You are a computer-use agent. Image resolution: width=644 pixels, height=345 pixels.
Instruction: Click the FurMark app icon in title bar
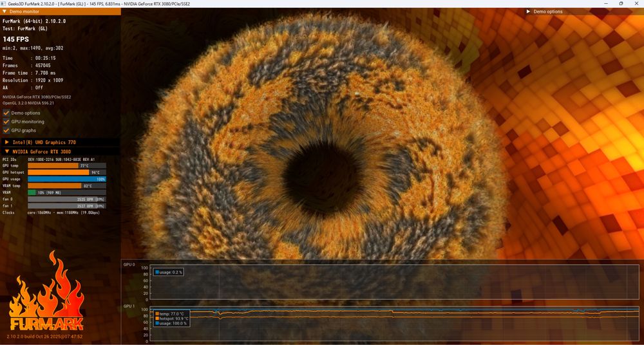(4, 3)
